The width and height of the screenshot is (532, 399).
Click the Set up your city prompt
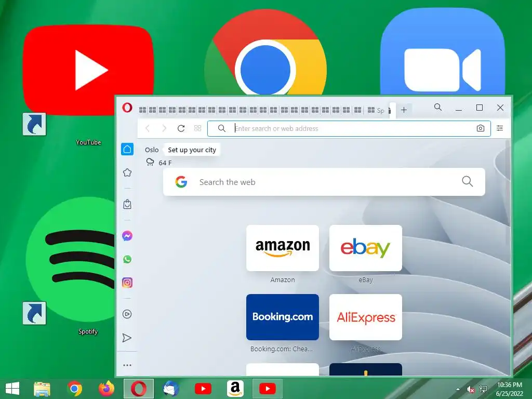coord(192,150)
